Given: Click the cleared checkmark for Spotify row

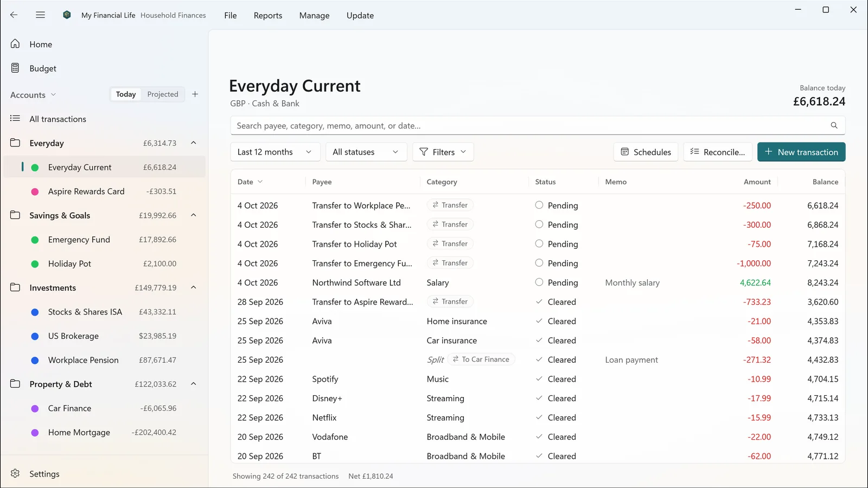Looking at the screenshot, I should click(x=539, y=379).
